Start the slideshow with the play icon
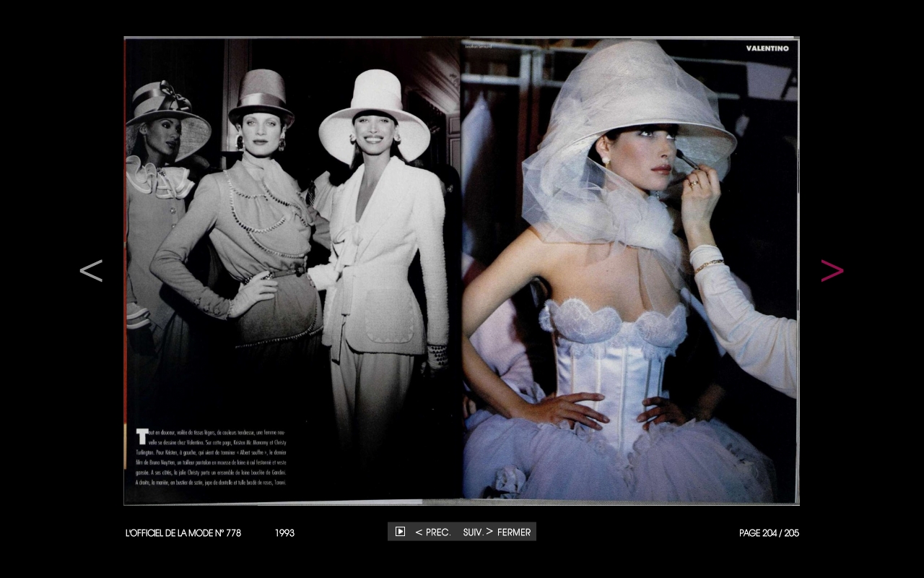This screenshot has height=578, width=924. 400,532
